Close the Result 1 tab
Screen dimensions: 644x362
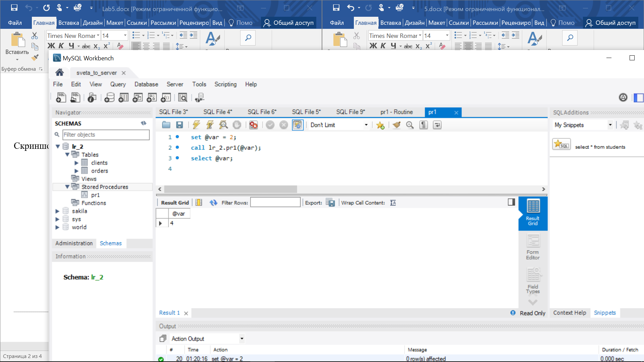coord(186,313)
